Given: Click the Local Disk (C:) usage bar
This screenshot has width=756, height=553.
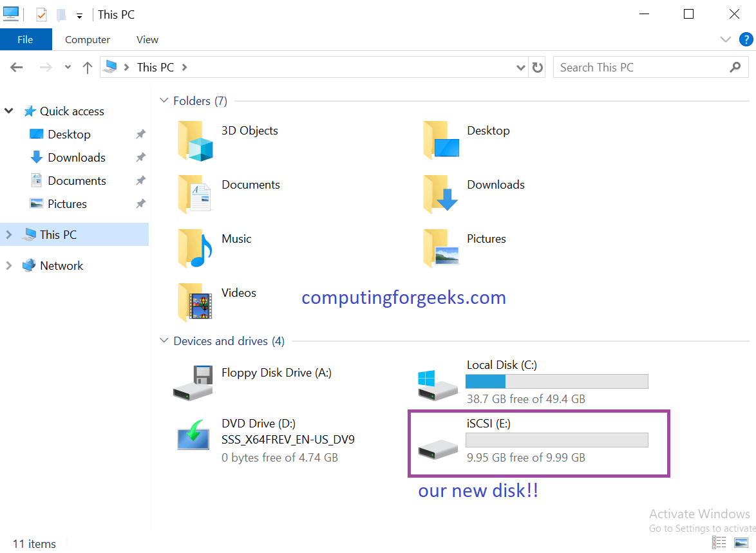Looking at the screenshot, I should click(557, 381).
